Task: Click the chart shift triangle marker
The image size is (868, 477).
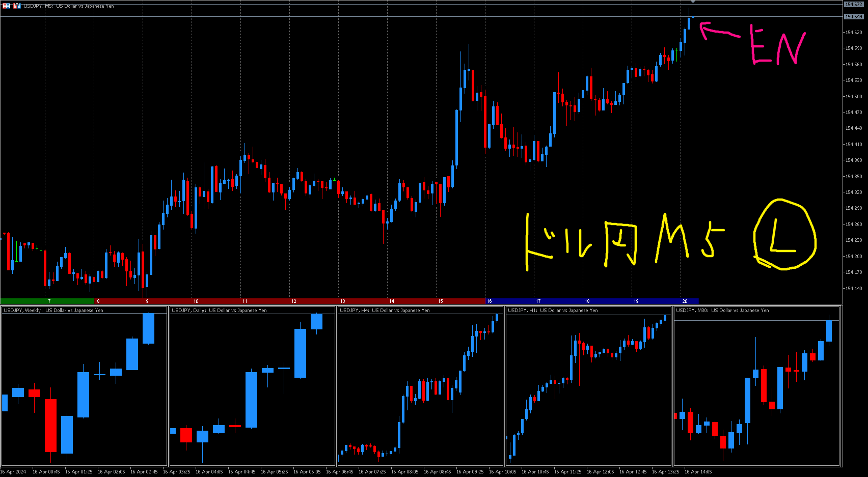Action: tap(693, 2)
